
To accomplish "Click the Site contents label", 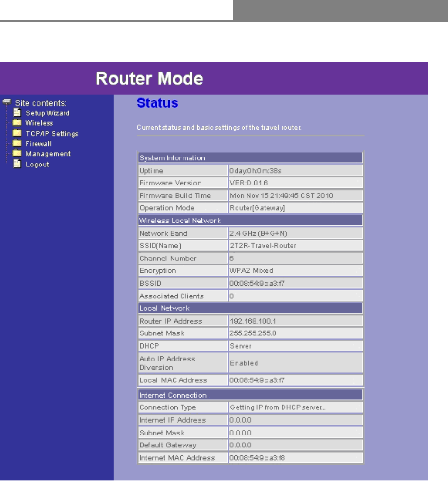I will coord(41,103).
